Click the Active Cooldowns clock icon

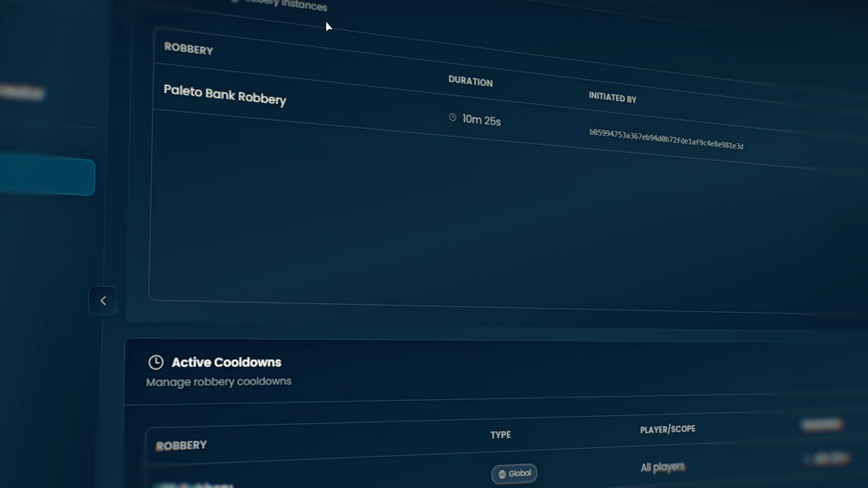156,362
